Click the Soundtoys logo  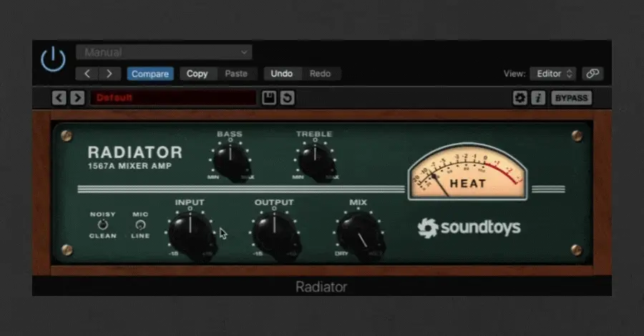(x=469, y=227)
